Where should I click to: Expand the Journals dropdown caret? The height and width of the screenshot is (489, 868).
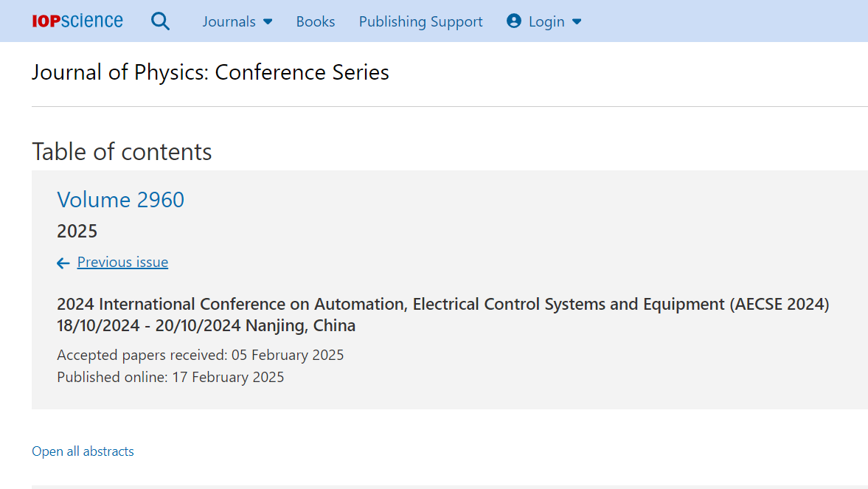coord(268,22)
